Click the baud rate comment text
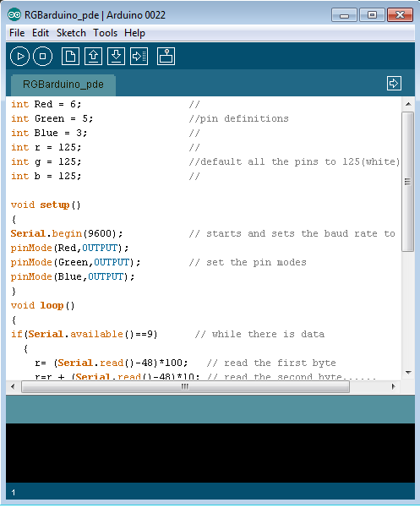Viewport: 420px width, 508px height. (292, 233)
